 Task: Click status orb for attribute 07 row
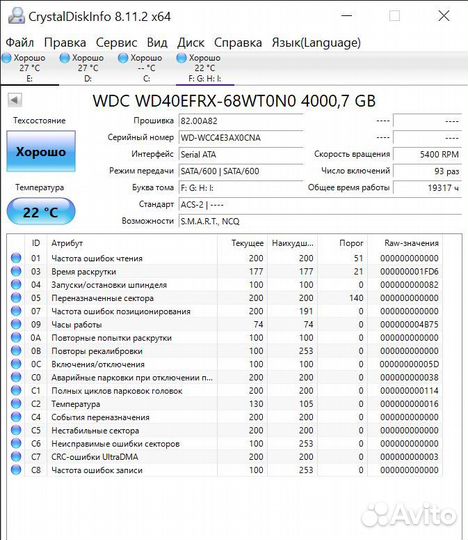(16, 311)
